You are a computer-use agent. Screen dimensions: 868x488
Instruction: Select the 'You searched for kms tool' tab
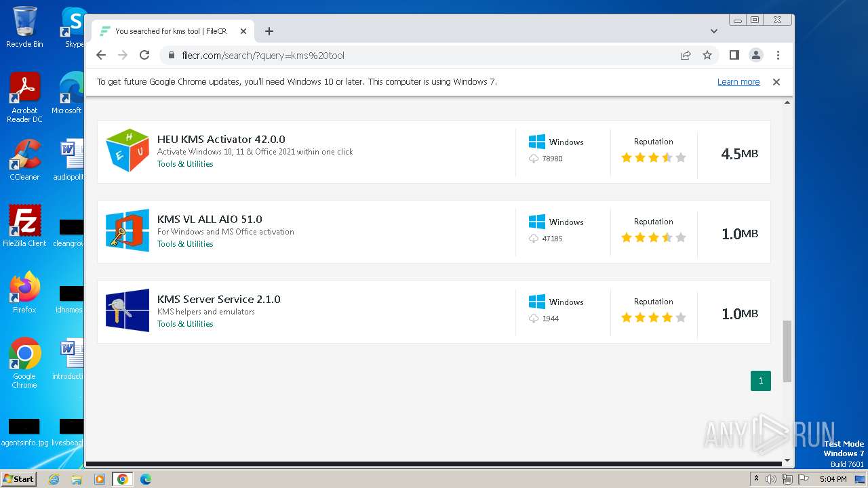(x=172, y=31)
